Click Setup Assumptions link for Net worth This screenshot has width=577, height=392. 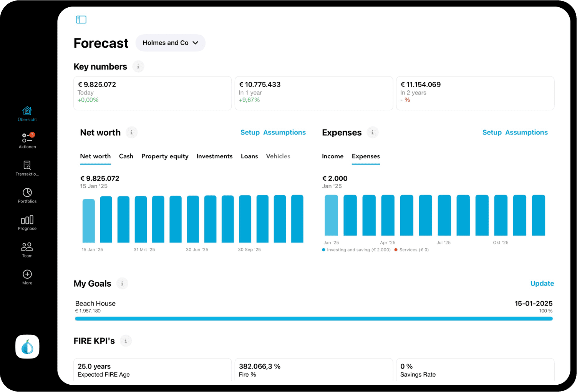273,133
